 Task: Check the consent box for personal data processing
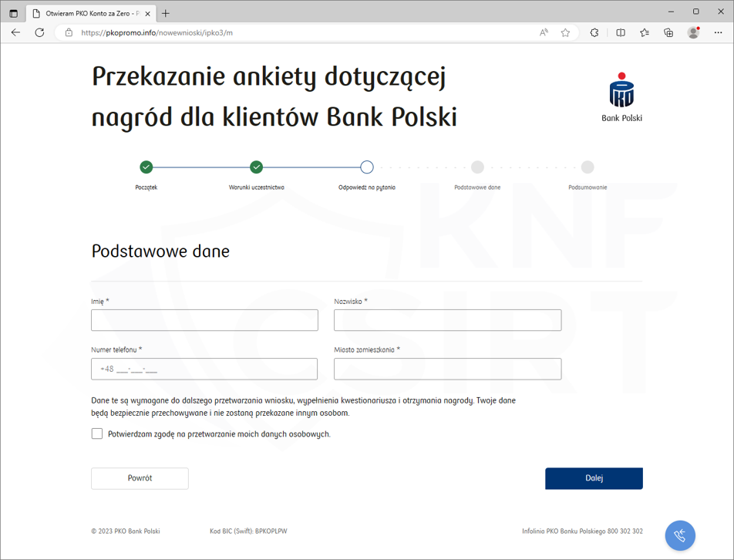[x=97, y=433]
